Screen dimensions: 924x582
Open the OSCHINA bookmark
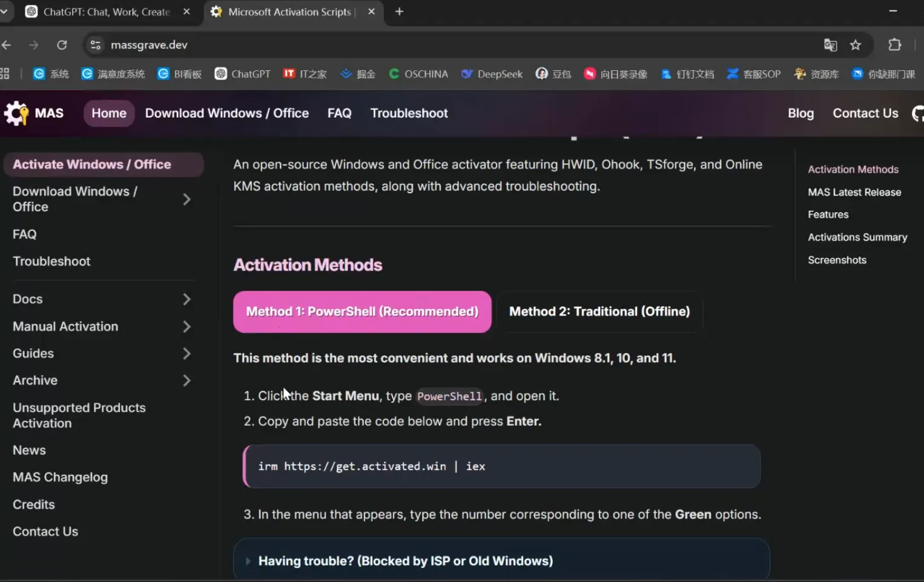(x=418, y=74)
